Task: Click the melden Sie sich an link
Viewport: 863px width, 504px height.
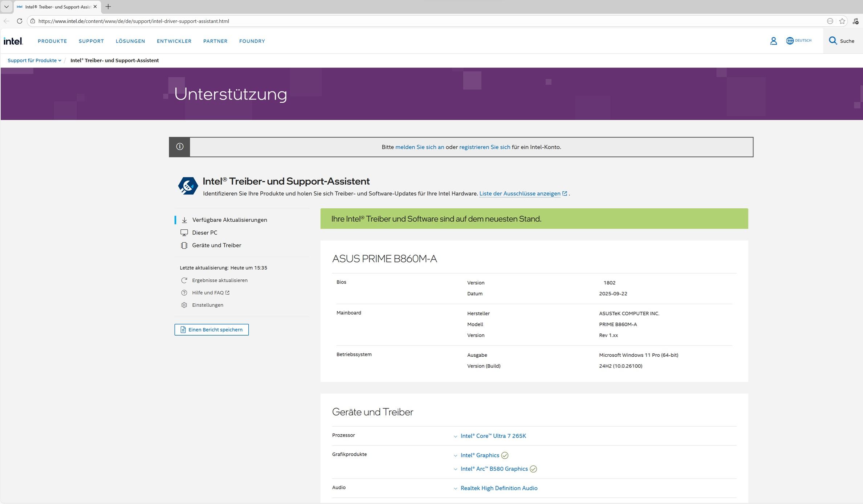Action: click(x=419, y=147)
